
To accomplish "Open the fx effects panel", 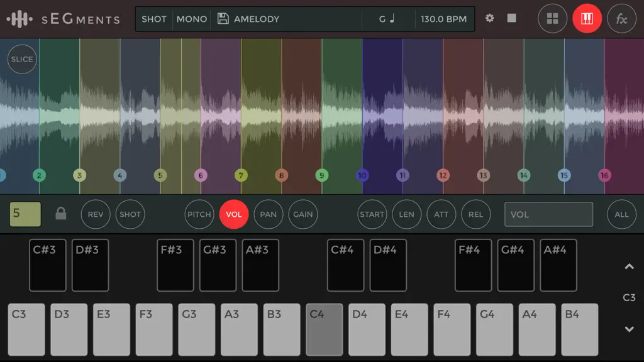I will [x=621, y=18].
